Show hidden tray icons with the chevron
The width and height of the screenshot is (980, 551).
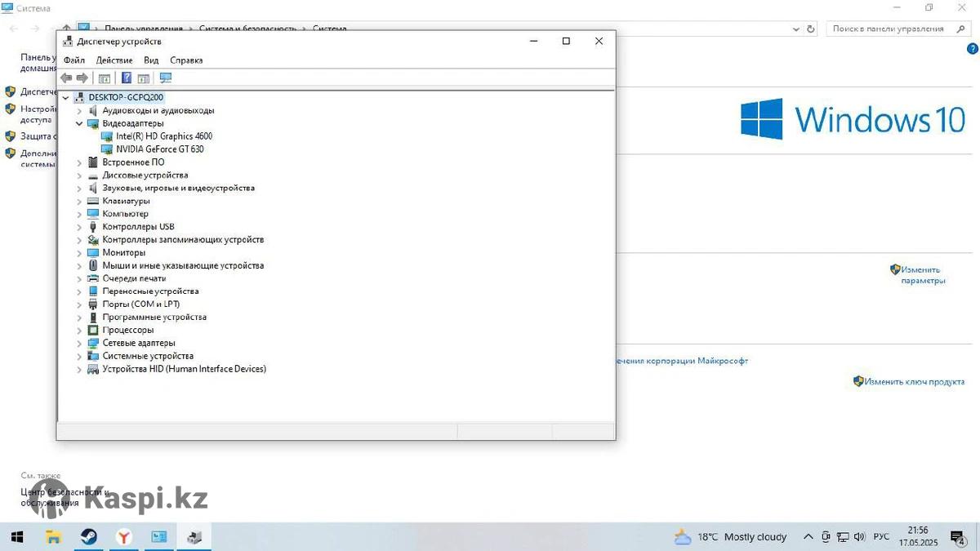pos(808,537)
